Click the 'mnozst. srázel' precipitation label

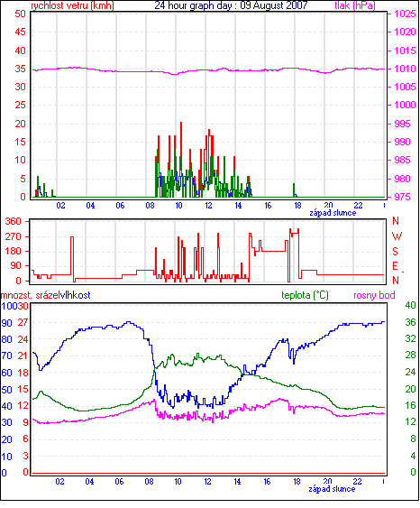[x=31, y=295]
